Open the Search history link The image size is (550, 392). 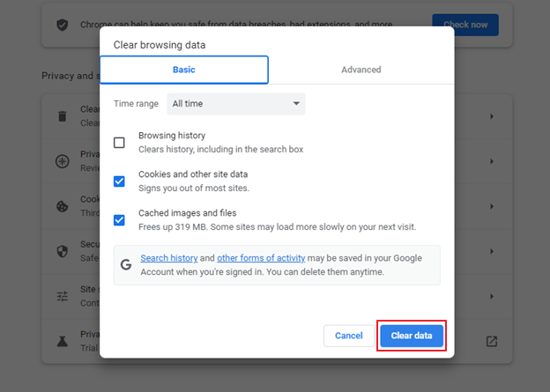click(x=168, y=258)
